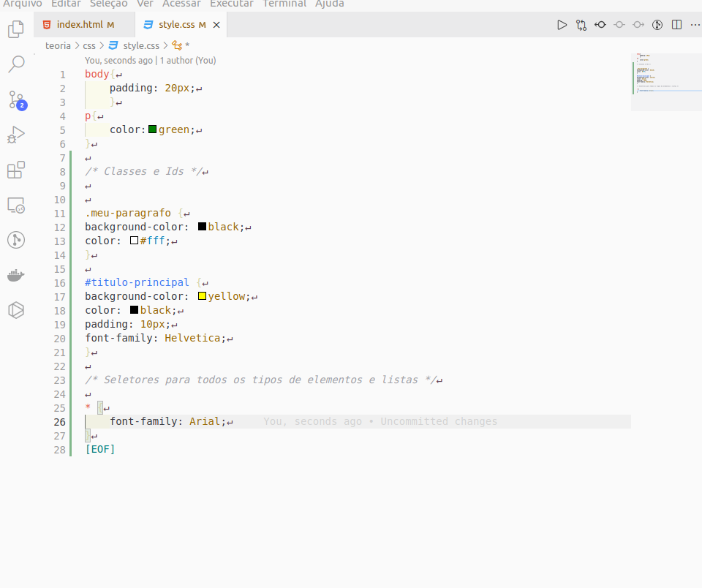The image size is (702, 588).
Task: Click the HTML5 icon on index.html tab
Action: (47, 25)
